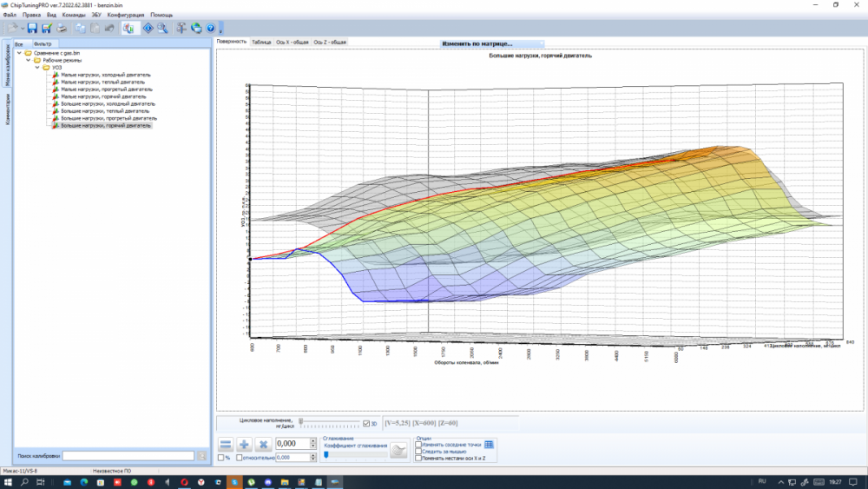Open the "Команды" menu

(x=74, y=16)
